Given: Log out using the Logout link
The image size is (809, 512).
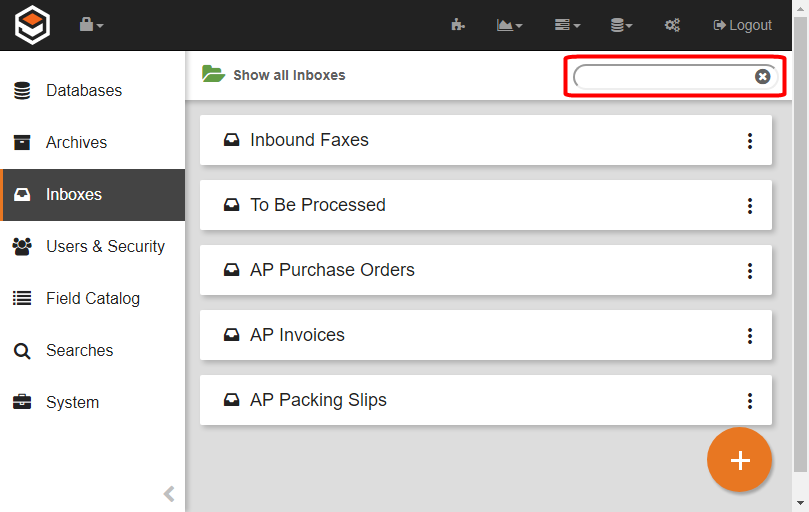Looking at the screenshot, I should click(742, 25).
